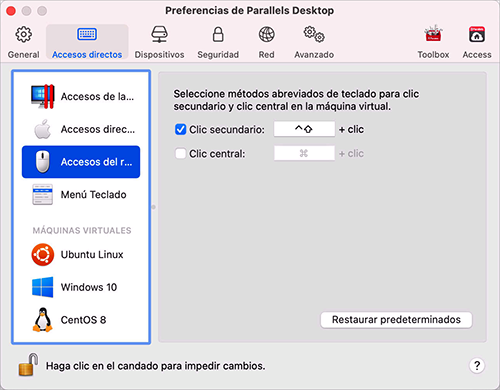Viewport: 500px width, 390px height.
Task: Launch the Parallels Toolbox icon
Action: (x=433, y=33)
